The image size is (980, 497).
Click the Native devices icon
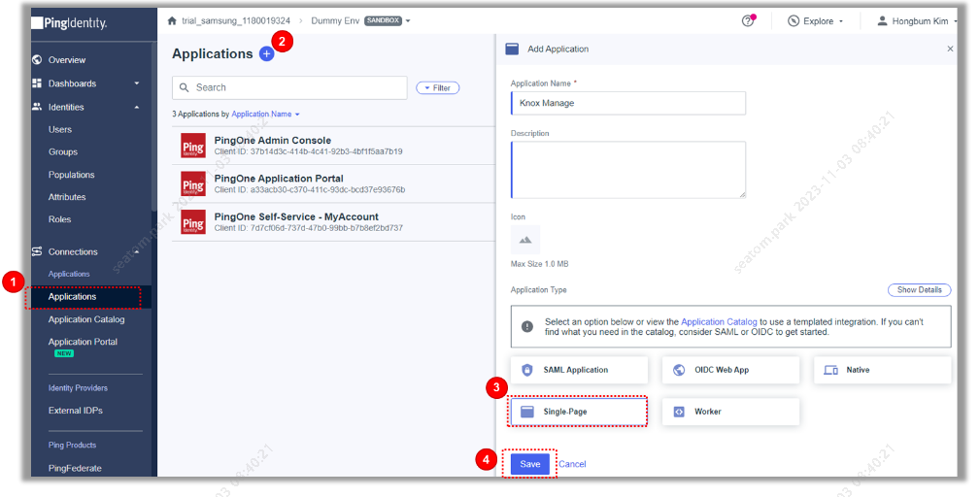pyautogui.click(x=830, y=370)
